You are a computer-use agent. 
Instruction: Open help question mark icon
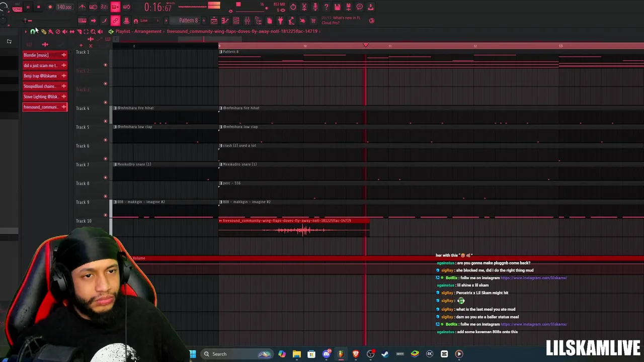(327, 7)
